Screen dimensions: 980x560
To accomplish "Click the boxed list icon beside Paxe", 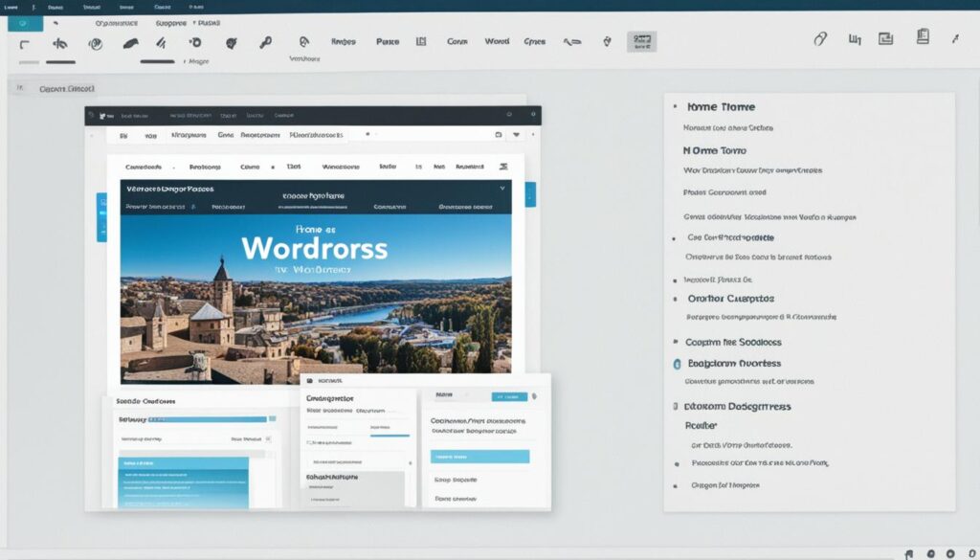I will [421, 41].
